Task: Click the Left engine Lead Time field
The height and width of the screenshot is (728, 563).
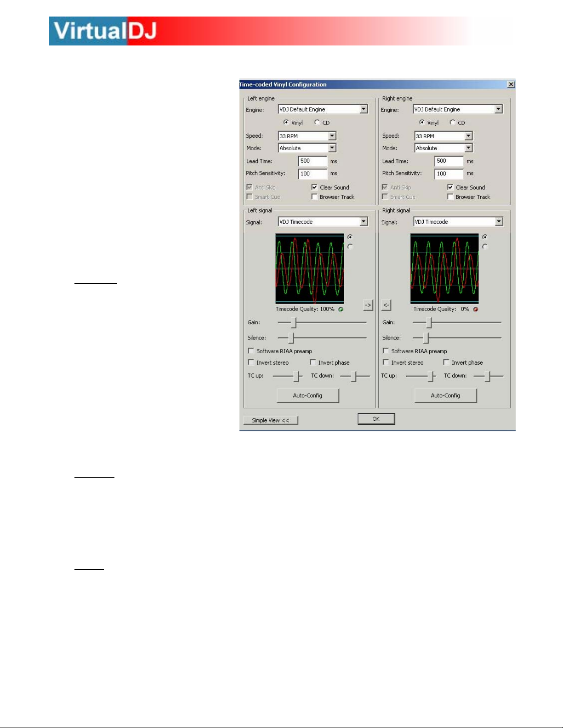Action: [313, 161]
